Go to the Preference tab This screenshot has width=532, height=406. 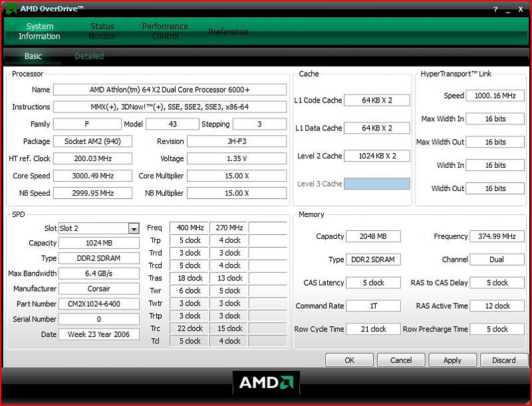228,31
